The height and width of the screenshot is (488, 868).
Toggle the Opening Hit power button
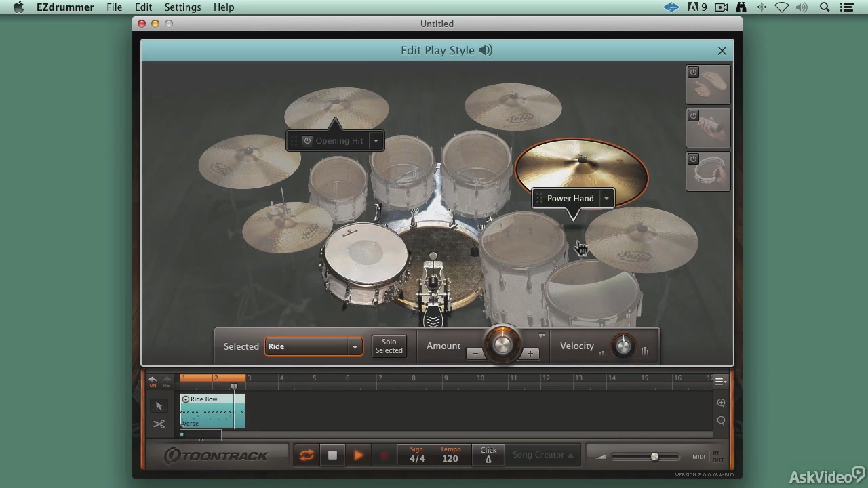307,140
